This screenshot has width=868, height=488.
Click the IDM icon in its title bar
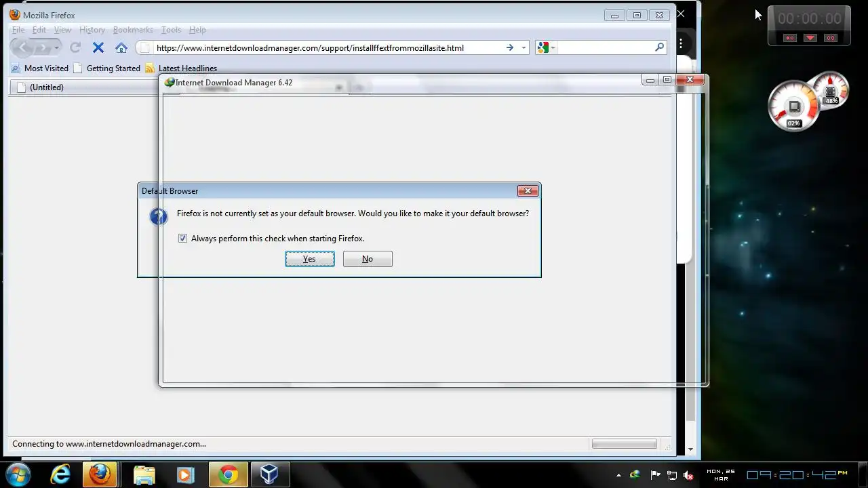click(170, 82)
